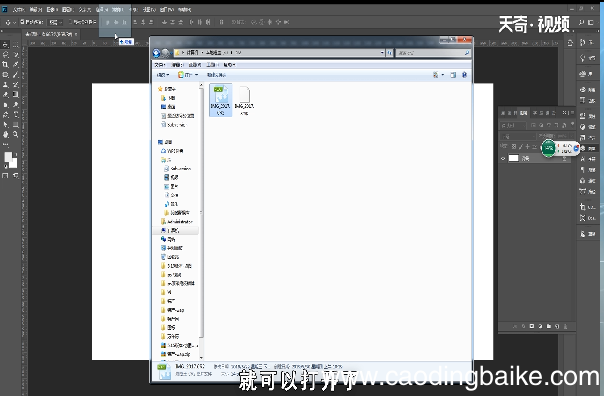Open the Explorer change-view dropdown arrow
Image resolution: width=604 pixels, height=396 pixels.
pyautogui.click(x=443, y=75)
